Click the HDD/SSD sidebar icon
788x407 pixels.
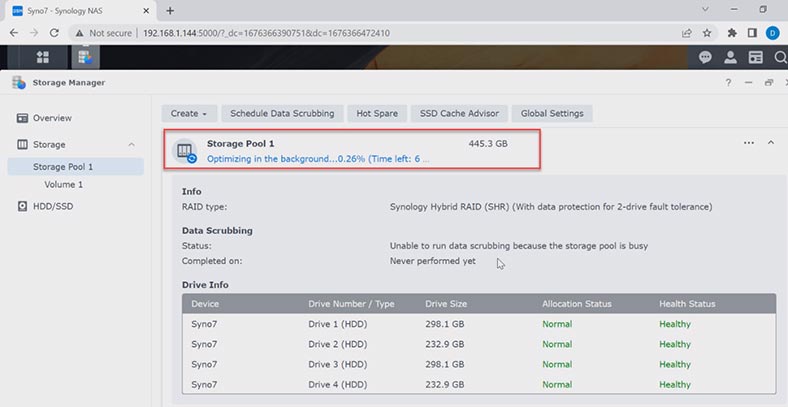tap(22, 207)
